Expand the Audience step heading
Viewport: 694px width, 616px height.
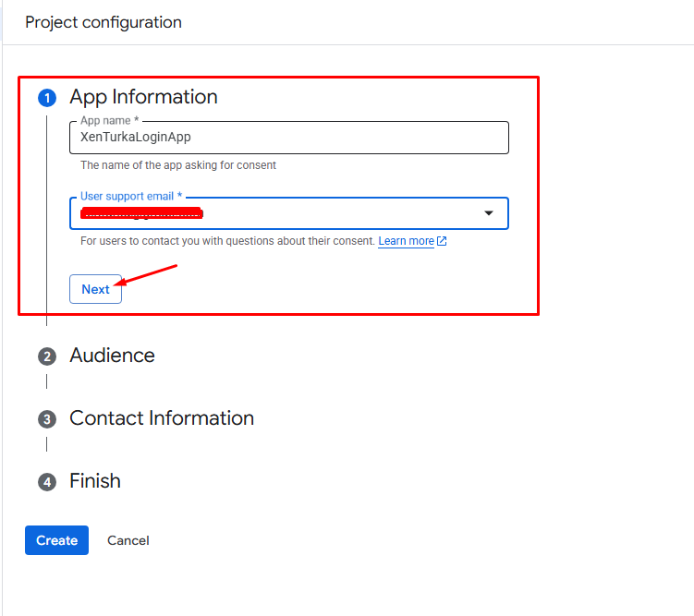[113, 356]
